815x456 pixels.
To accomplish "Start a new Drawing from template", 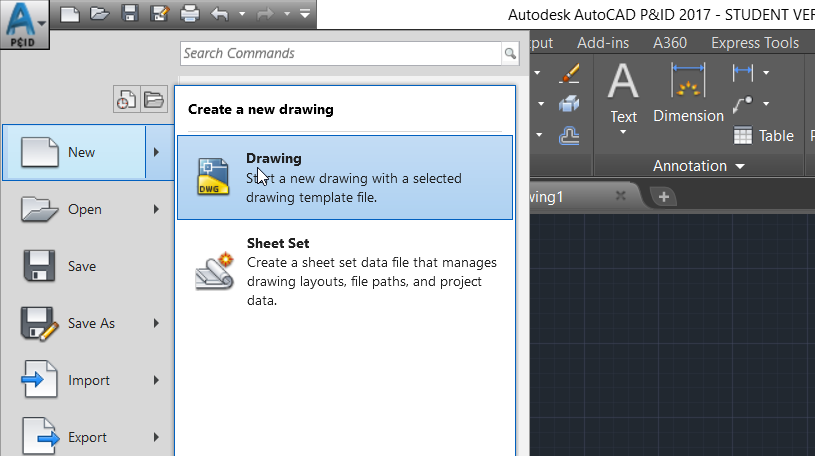I will (x=345, y=178).
